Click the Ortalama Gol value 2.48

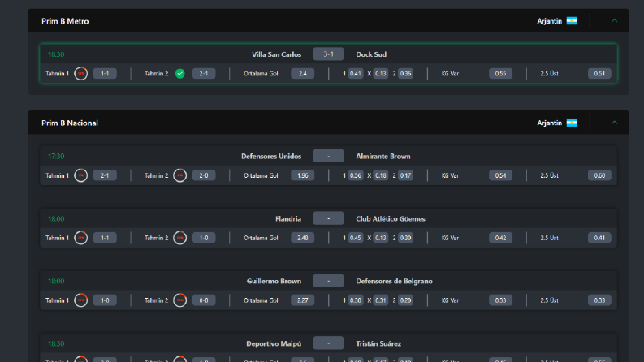click(x=303, y=238)
